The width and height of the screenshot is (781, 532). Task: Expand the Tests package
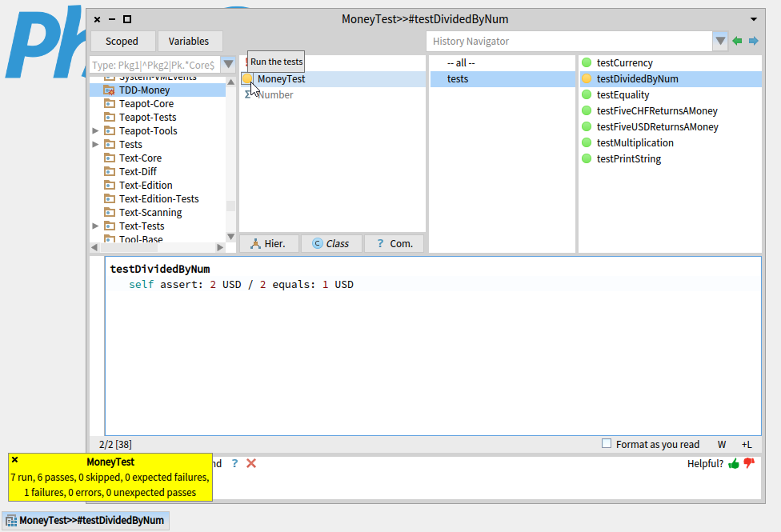[x=95, y=144]
